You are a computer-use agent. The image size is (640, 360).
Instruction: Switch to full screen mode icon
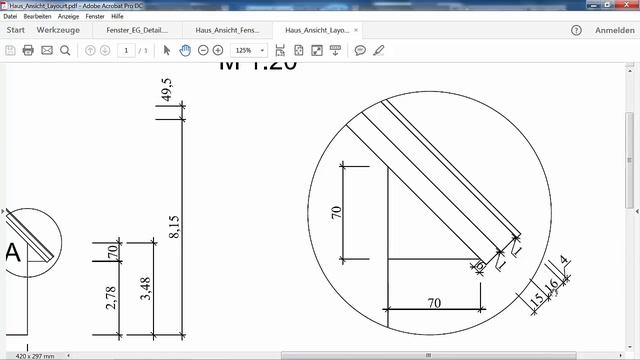tap(317, 50)
